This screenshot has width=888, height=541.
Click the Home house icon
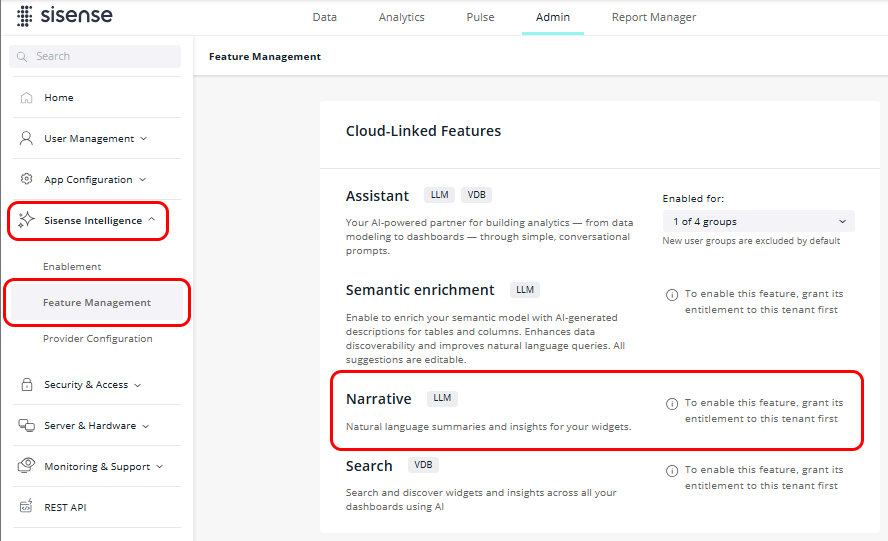(x=26, y=97)
